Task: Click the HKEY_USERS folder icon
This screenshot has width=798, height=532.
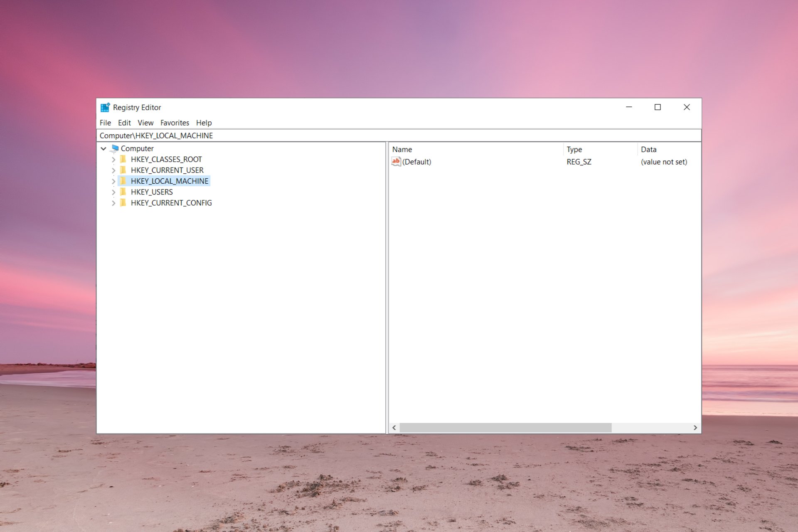Action: (123, 192)
